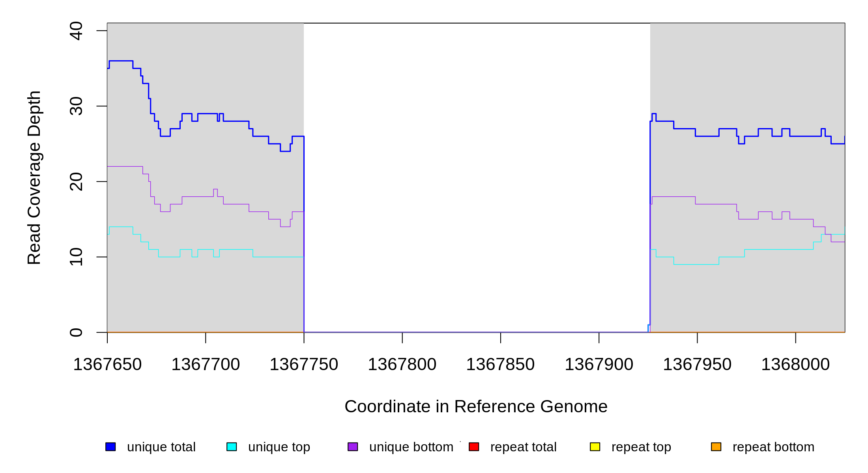The width and height of the screenshot is (868, 473).
Task: Click the white zero-coverage gap region
Action: tap(477, 177)
